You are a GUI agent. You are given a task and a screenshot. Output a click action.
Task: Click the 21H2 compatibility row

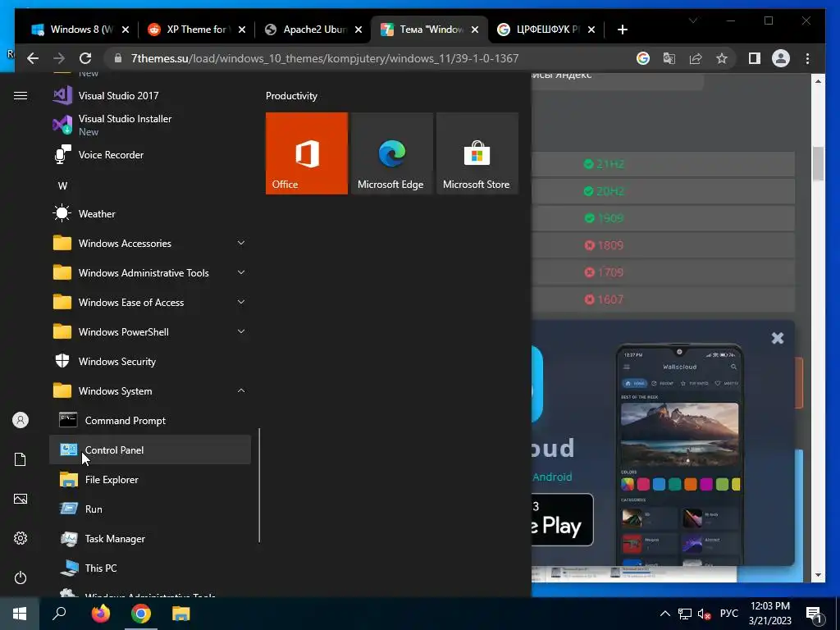coord(663,164)
